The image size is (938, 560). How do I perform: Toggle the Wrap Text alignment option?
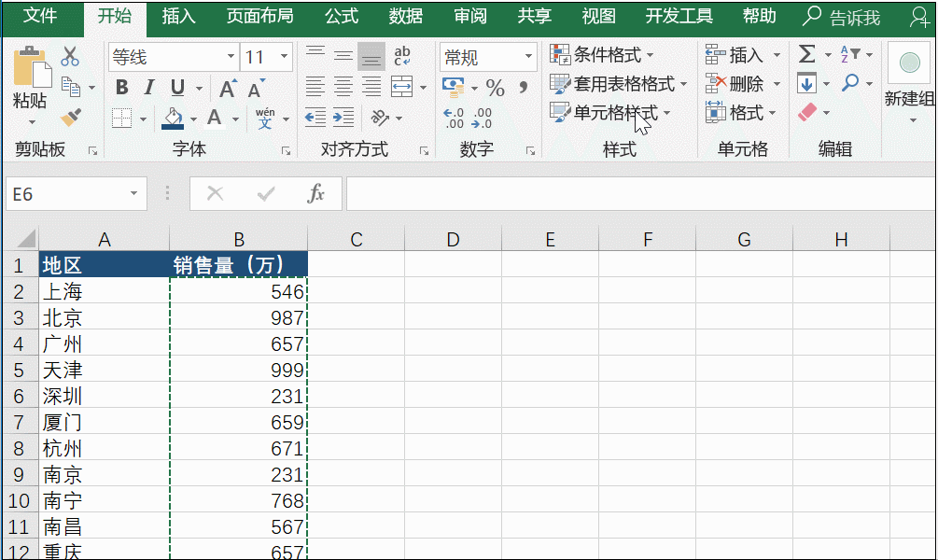[403, 56]
